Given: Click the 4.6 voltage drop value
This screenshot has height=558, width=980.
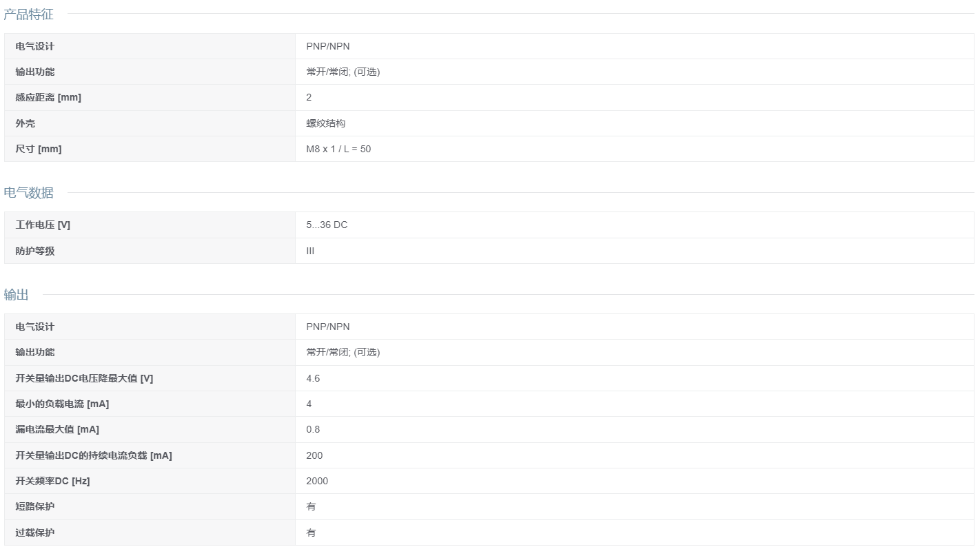Looking at the screenshot, I should tap(313, 378).
